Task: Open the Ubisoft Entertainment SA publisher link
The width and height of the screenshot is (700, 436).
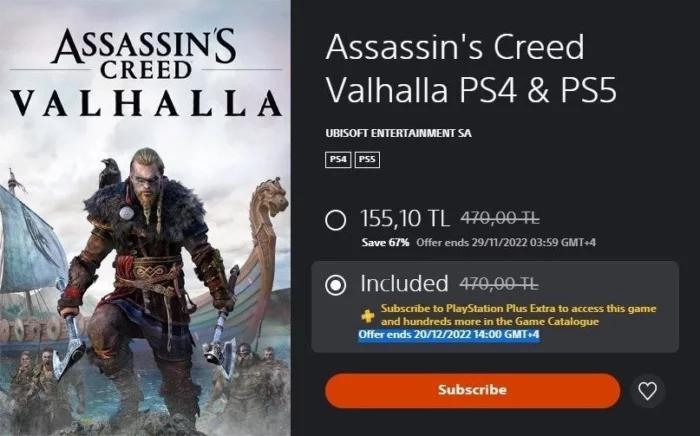Action: pyautogui.click(x=398, y=133)
